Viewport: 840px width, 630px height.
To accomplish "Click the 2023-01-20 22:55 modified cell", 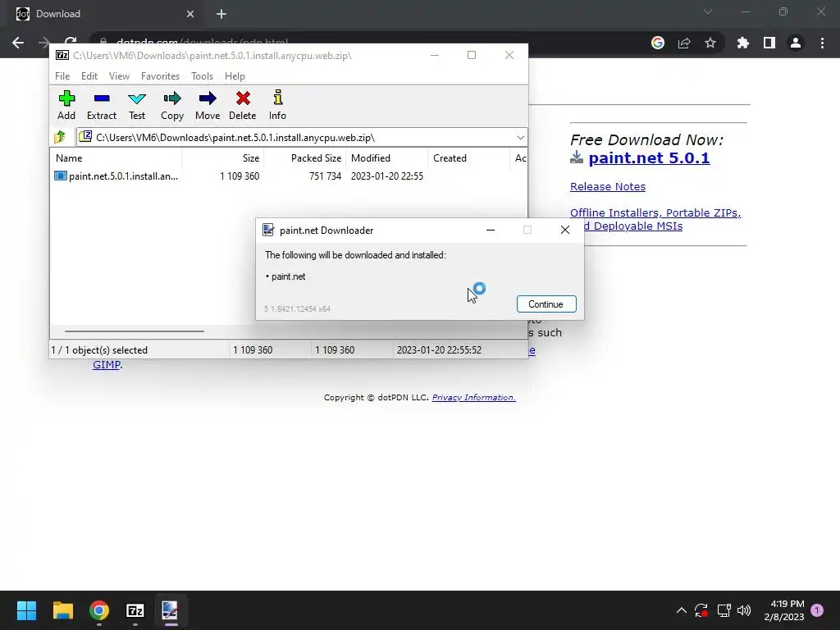I will pos(387,176).
